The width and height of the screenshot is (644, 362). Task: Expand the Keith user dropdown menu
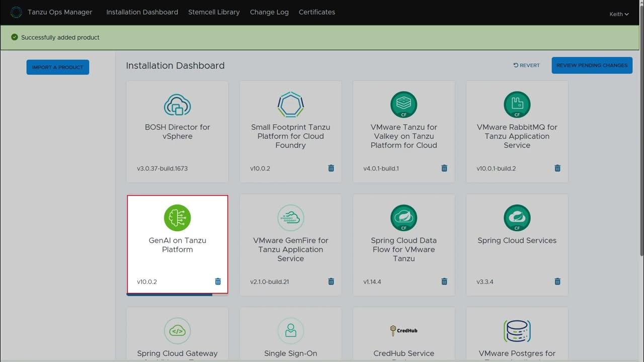619,14
